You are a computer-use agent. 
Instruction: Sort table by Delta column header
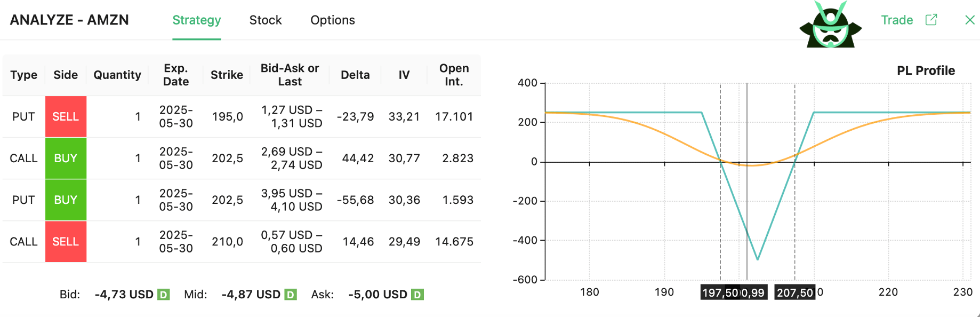tap(355, 75)
